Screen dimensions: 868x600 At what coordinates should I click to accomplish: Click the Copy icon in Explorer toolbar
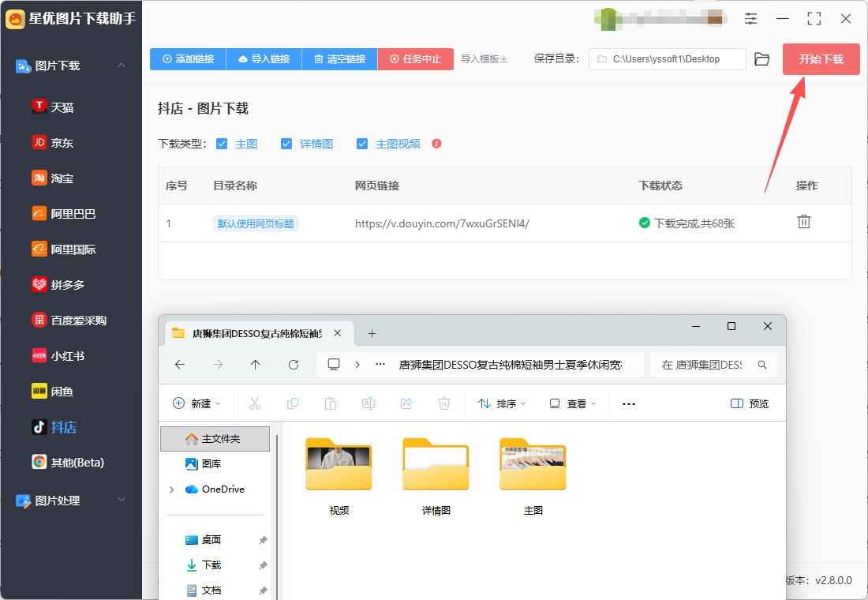coord(293,403)
